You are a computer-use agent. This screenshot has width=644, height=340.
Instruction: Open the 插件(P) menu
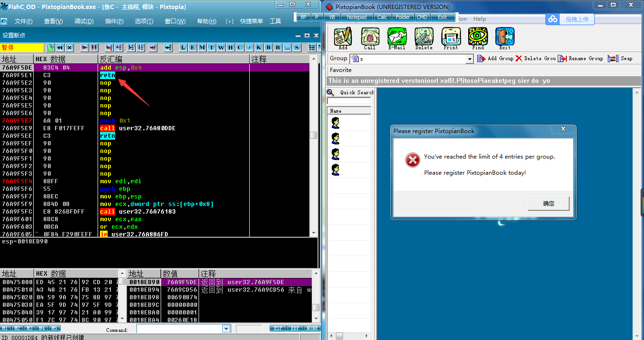tap(114, 21)
